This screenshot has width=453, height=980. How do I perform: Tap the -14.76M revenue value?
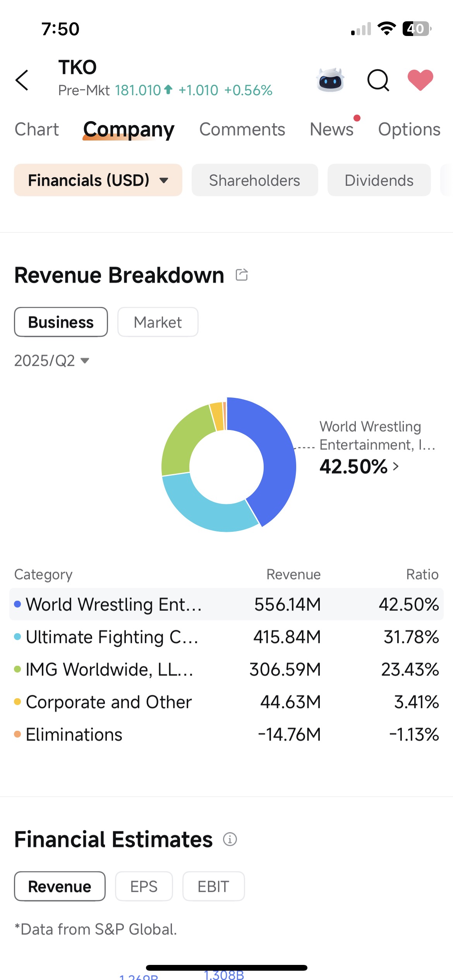[289, 734]
